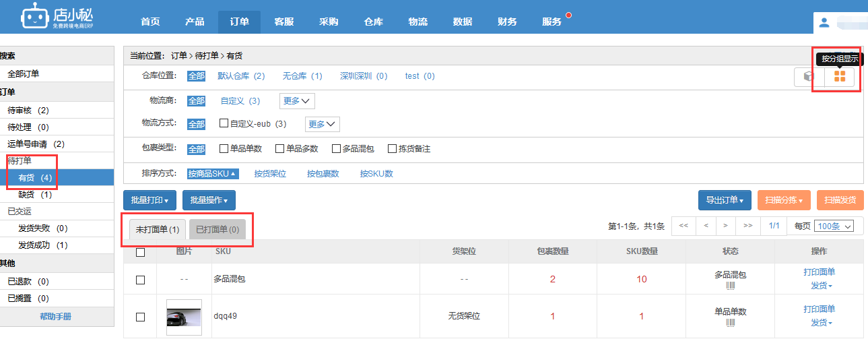Switch to package box view icon

[809, 77]
